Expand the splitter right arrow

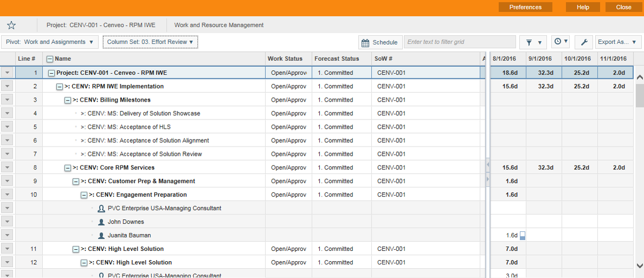[488, 179]
